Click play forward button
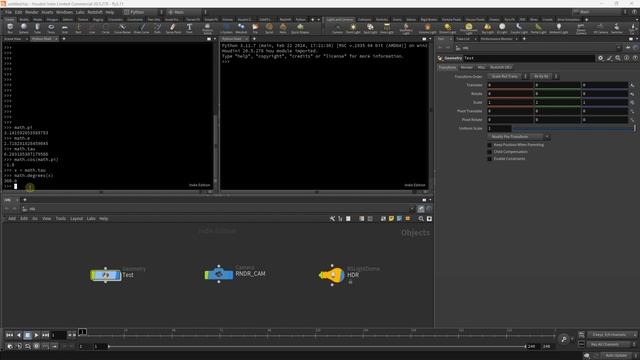The height and width of the screenshot is (360, 640). [x=36, y=335]
